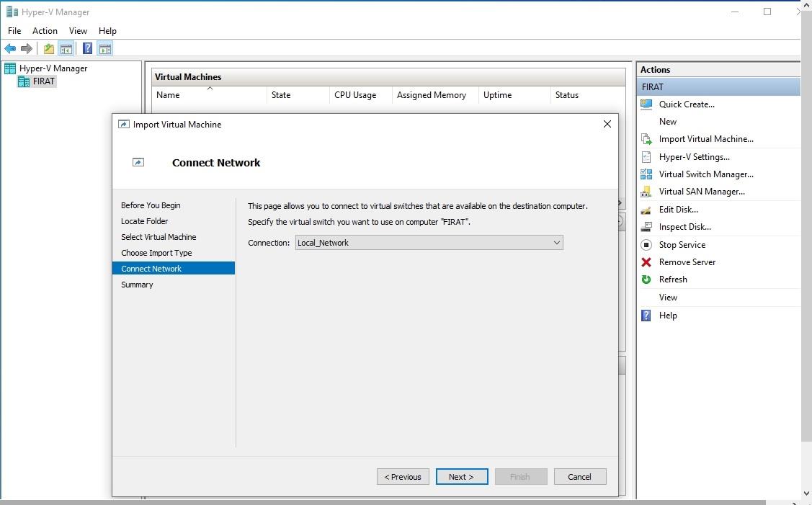
Task: Click the green Refresh icon
Action: pyautogui.click(x=646, y=280)
